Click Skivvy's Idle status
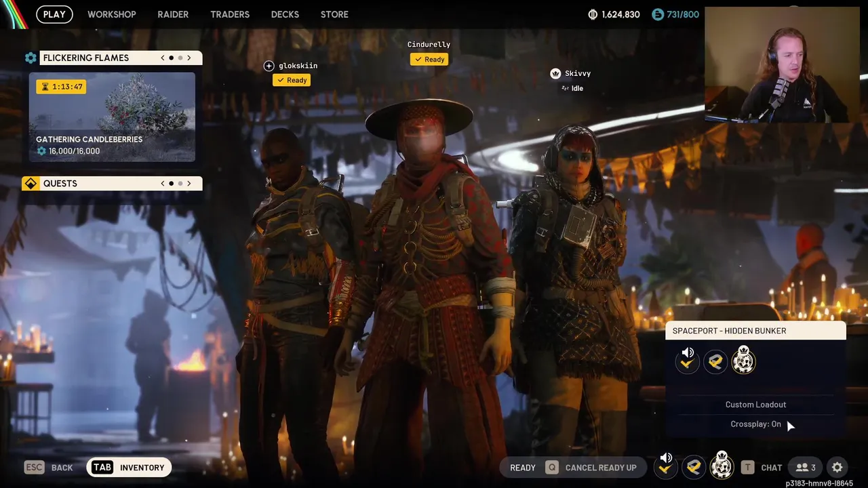The width and height of the screenshot is (868, 488). click(572, 88)
